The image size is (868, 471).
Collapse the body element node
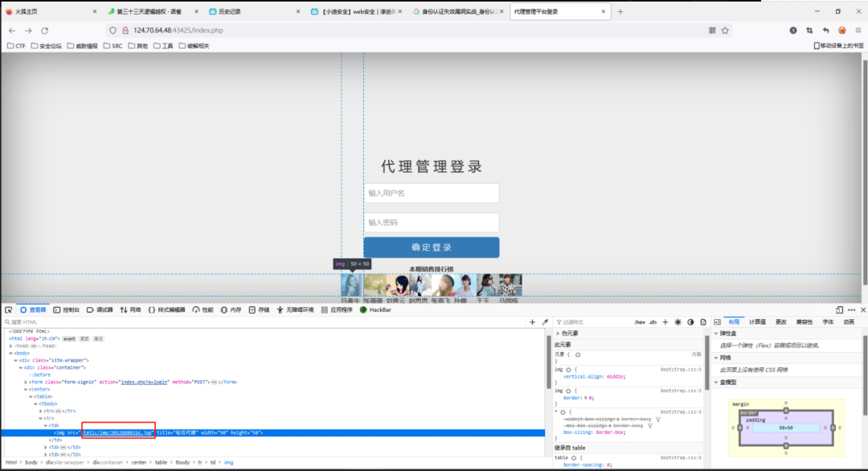11,353
